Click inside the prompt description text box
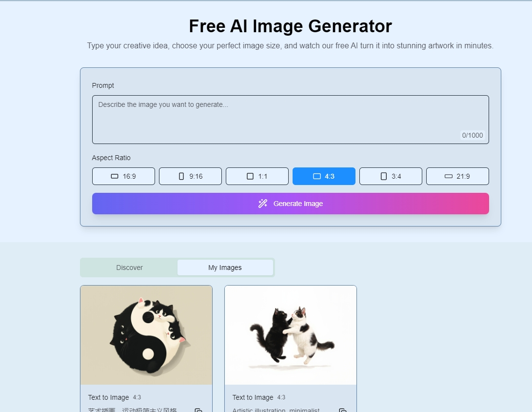 290,119
